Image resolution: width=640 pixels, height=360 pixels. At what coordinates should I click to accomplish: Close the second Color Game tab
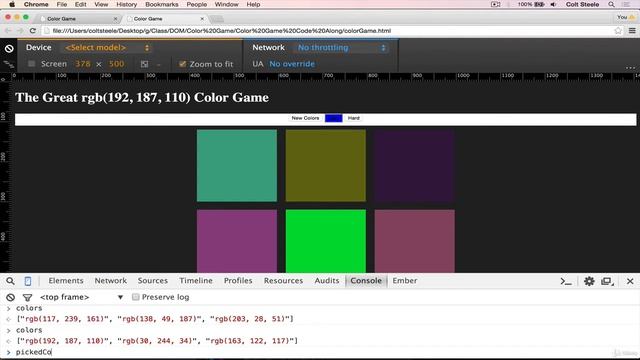[x=202, y=19]
